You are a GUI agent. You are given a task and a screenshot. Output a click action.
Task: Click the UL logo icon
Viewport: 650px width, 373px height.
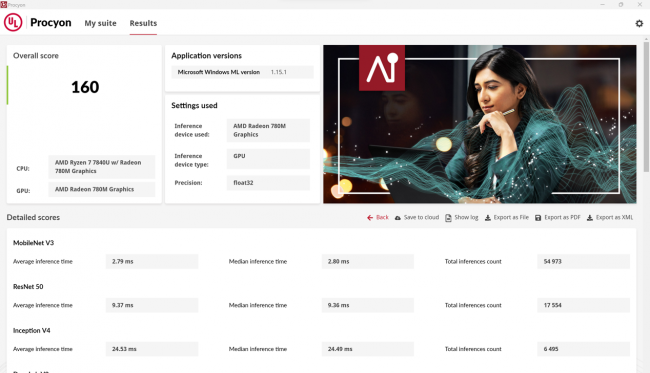(13, 22)
